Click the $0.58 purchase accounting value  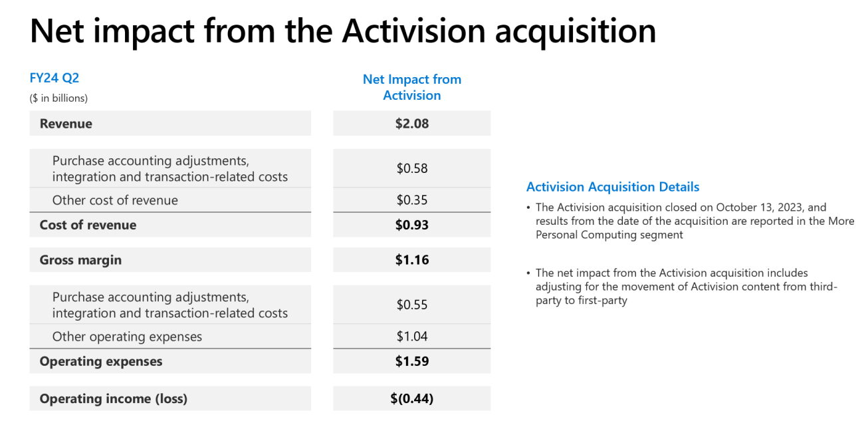pyautogui.click(x=412, y=168)
